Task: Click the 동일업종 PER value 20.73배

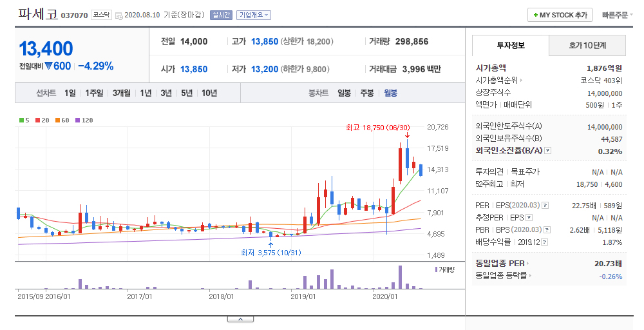Action: pos(609,264)
